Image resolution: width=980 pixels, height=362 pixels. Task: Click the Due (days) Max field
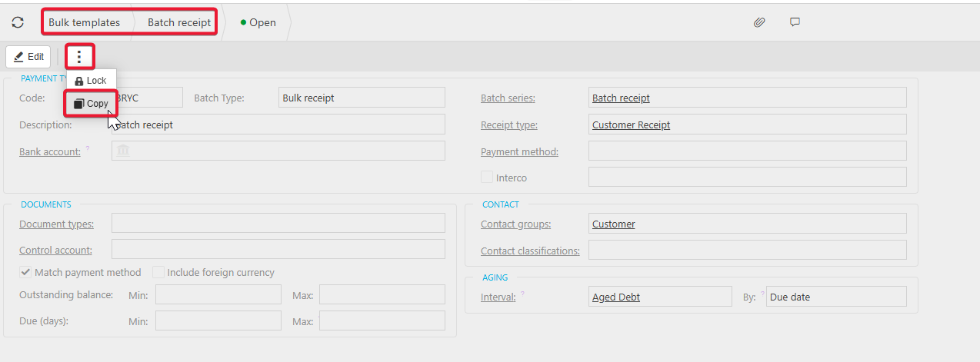[382, 320]
